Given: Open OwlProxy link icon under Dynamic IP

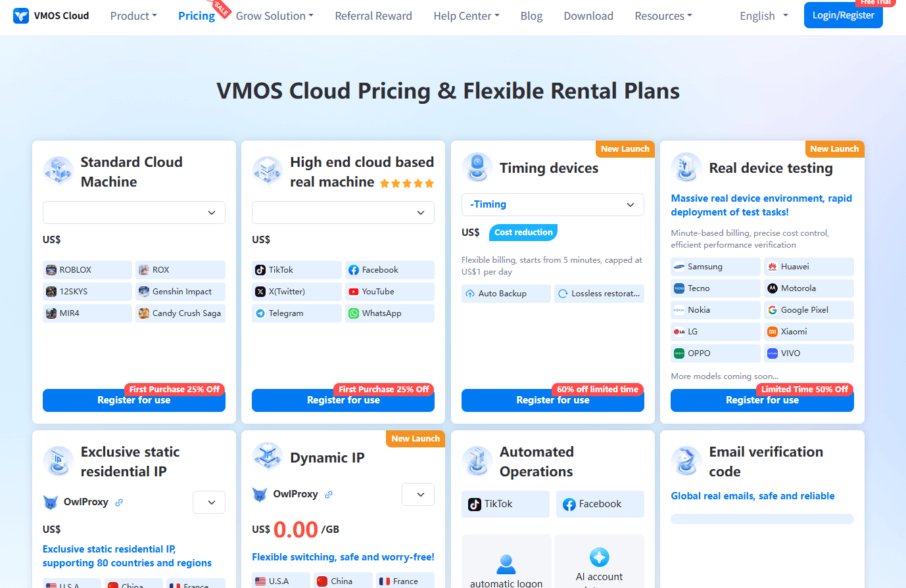Looking at the screenshot, I should click(x=329, y=495).
